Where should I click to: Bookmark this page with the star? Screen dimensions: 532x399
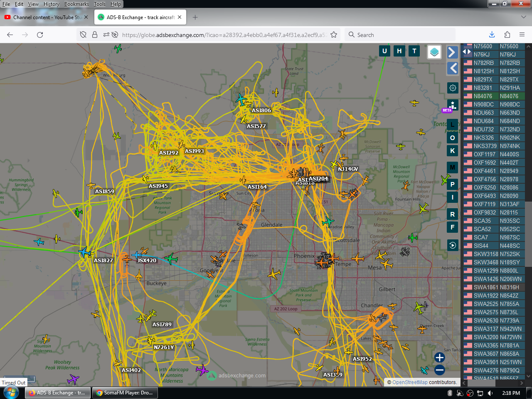click(x=334, y=35)
